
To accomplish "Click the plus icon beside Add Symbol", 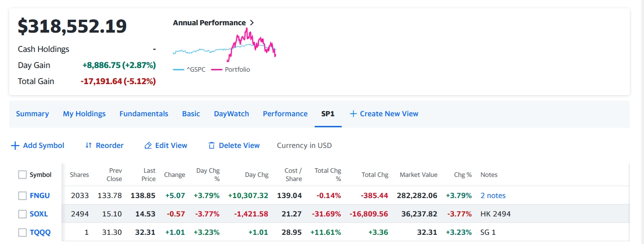I will (x=15, y=146).
